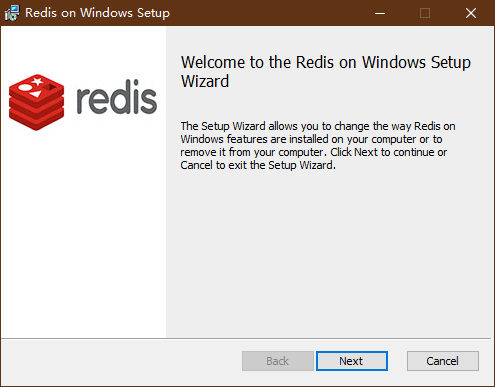Close the Redis on Windows Setup window

click(x=471, y=13)
